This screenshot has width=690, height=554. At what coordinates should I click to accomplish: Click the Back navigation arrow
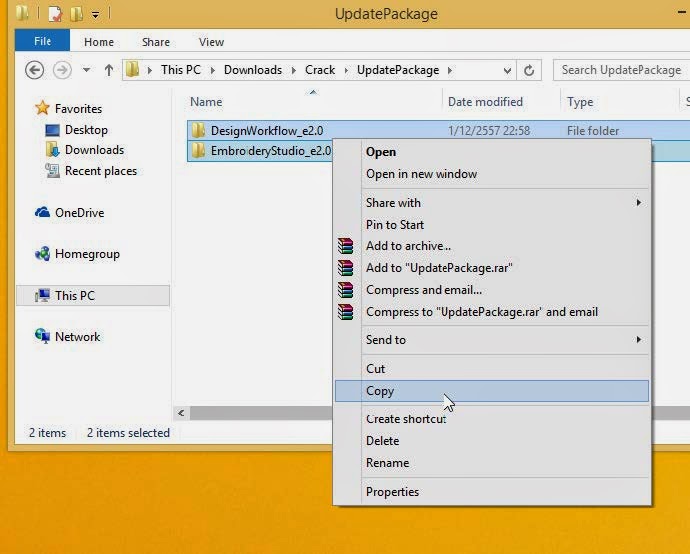pos(34,70)
